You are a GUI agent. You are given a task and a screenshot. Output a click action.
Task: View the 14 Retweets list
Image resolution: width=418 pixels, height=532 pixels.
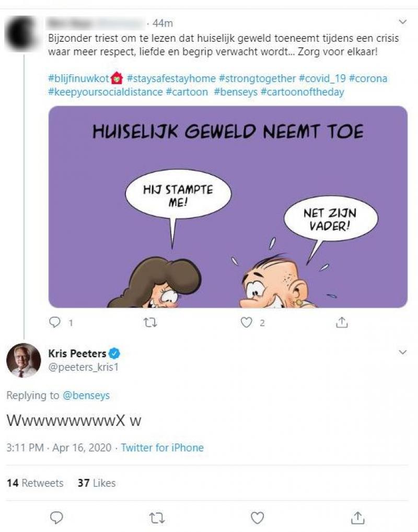(x=34, y=483)
